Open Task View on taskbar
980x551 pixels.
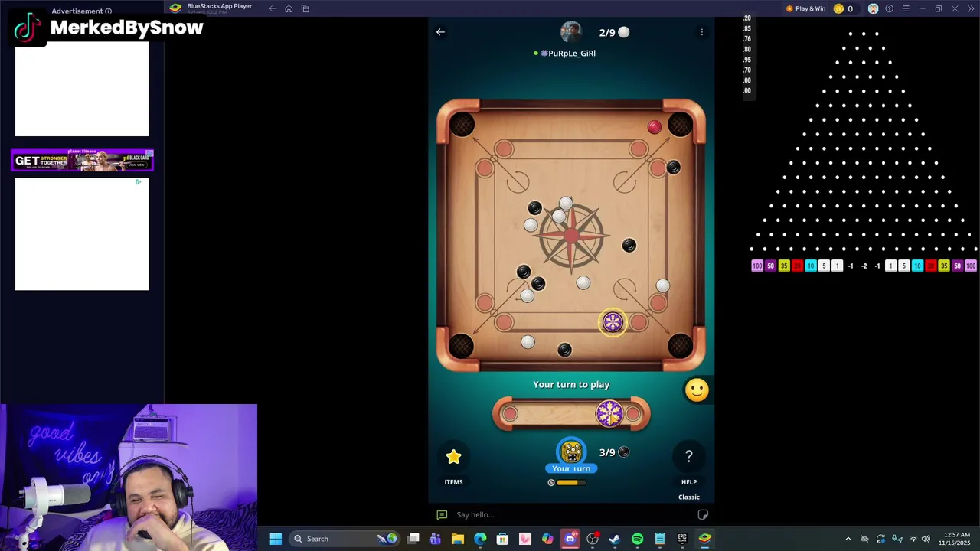[x=413, y=539]
